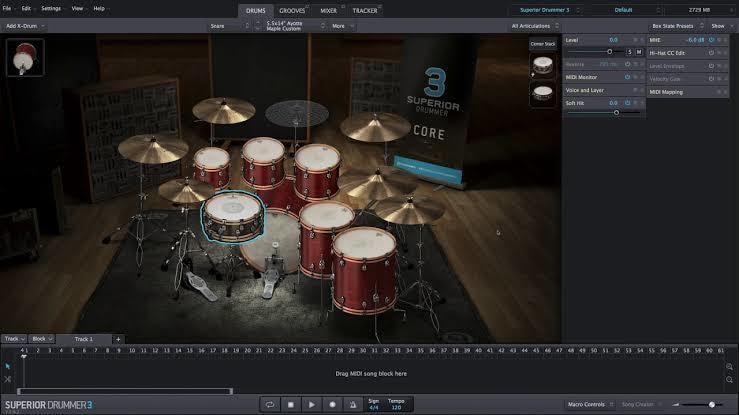This screenshot has height=415, width=739.
Task: Mute the snare with M button
Action: pos(639,52)
